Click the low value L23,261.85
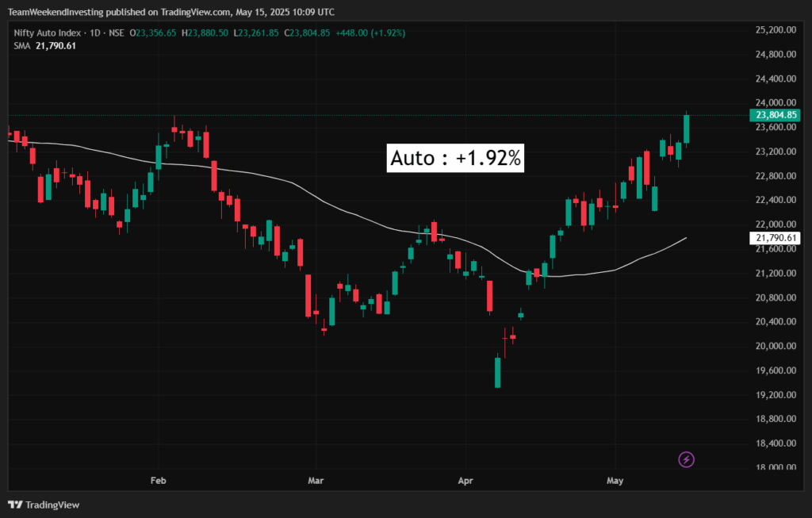 [256, 33]
